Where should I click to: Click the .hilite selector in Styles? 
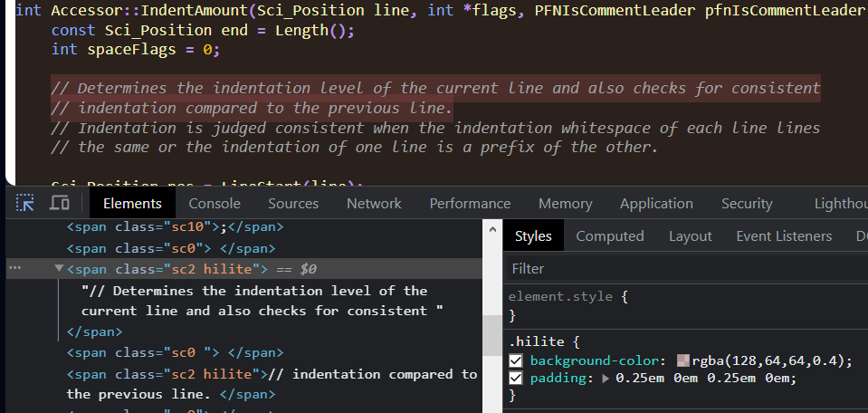pos(537,342)
